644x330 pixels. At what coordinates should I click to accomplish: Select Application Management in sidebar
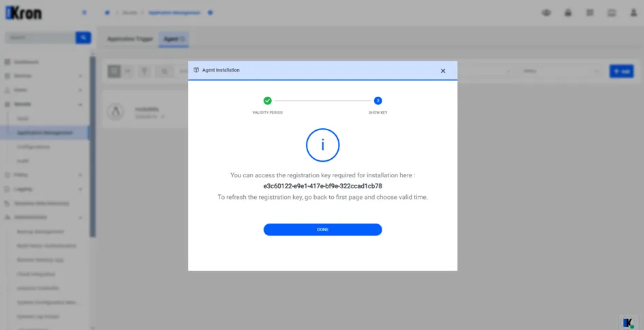pyautogui.click(x=44, y=133)
